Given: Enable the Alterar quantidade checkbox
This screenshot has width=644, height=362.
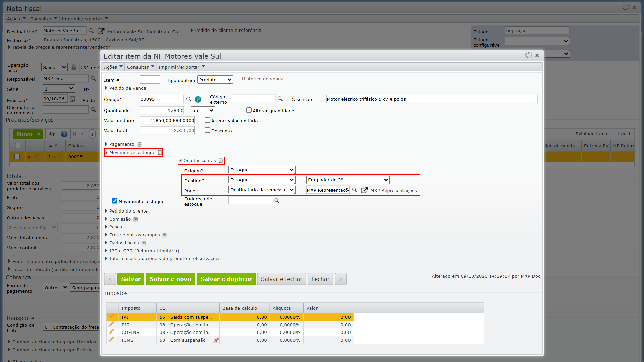Looking at the screenshot, I should click(x=249, y=110).
